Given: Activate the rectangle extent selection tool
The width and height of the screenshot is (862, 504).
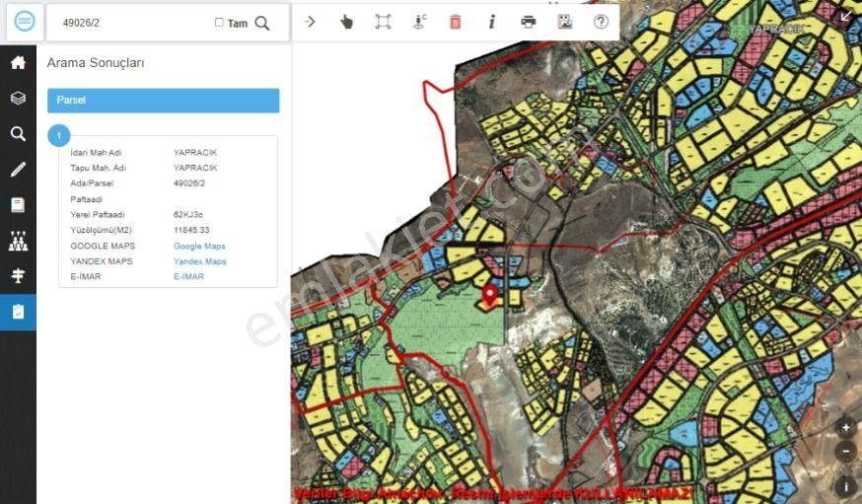Looking at the screenshot, I should coord(383,22).
